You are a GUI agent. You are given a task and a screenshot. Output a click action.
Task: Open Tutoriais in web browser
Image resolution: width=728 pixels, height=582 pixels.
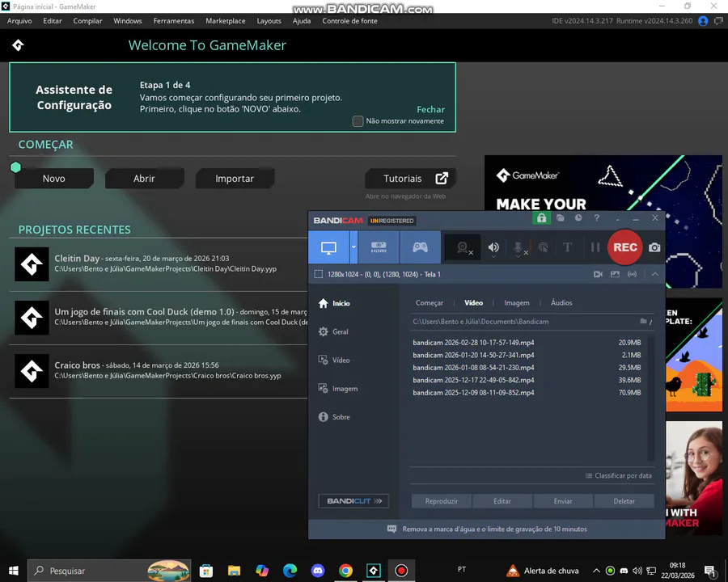click(x=410, y=179)
